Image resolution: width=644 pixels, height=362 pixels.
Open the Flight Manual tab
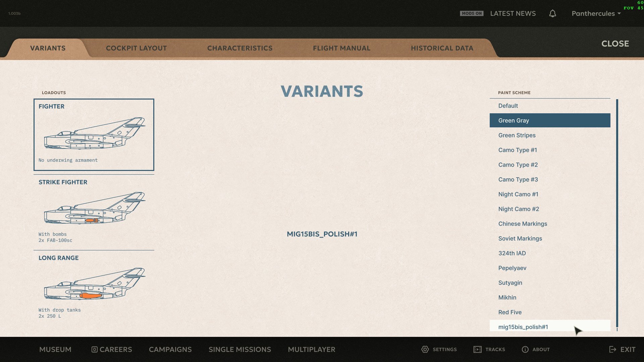(x=341, y=48)
